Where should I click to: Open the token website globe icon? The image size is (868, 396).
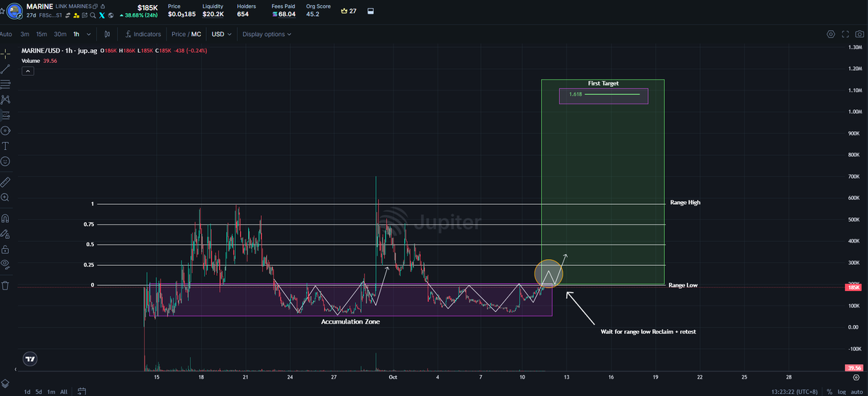111,14
